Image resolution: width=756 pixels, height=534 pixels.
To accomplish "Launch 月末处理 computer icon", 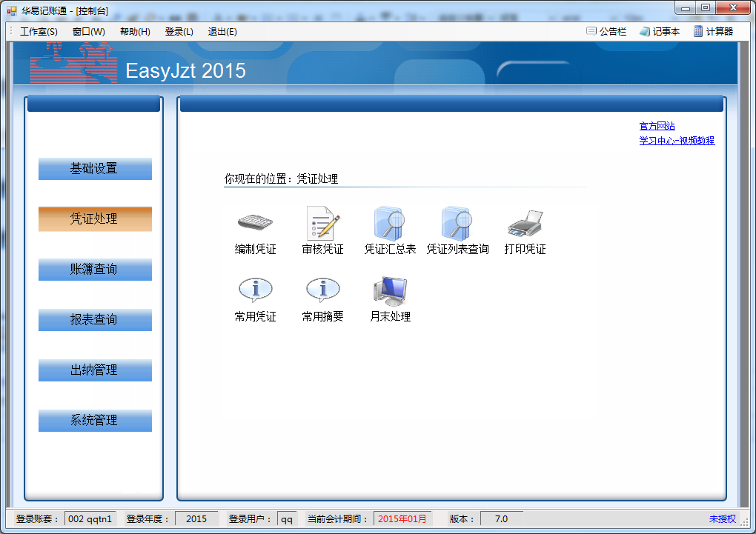I will tap(390, 290).
